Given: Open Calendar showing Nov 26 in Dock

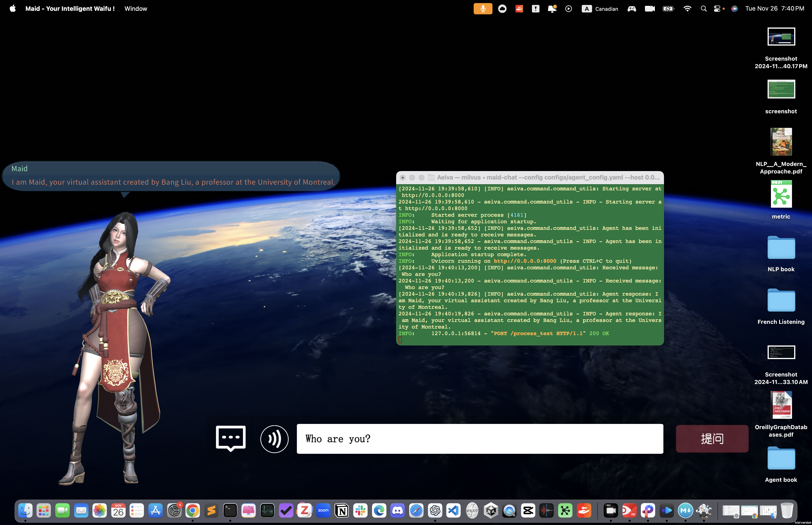Looking at the screenshot, I should pos(118,510).
